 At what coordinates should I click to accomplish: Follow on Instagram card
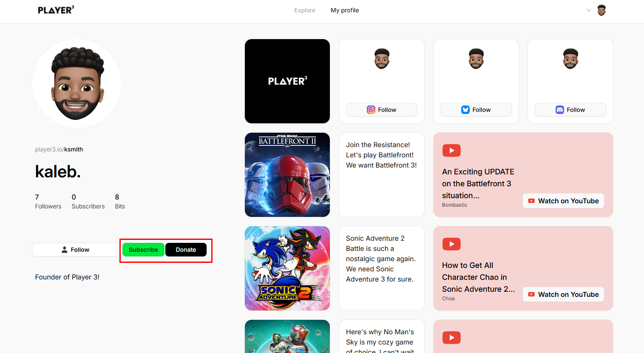[381, 110]
